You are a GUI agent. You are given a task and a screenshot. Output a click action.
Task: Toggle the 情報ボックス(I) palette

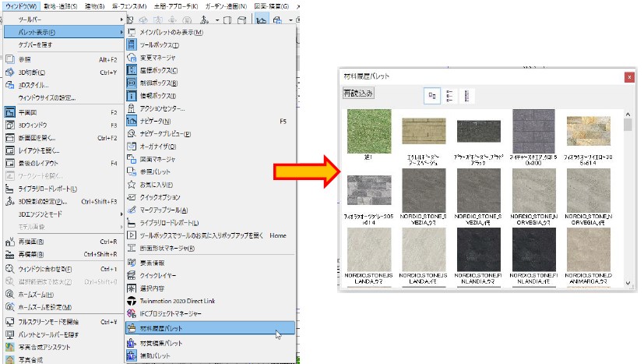click(210, 96)
